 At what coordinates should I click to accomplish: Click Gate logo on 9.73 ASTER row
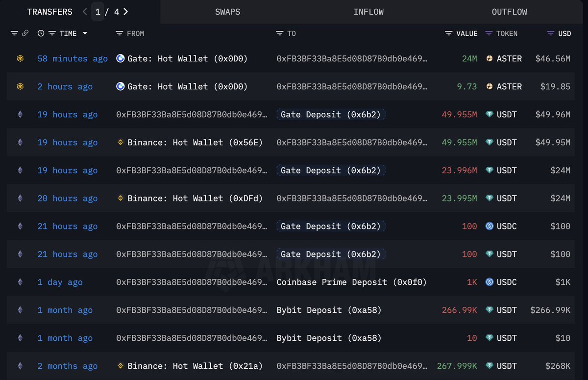click(x=120, y=86)
